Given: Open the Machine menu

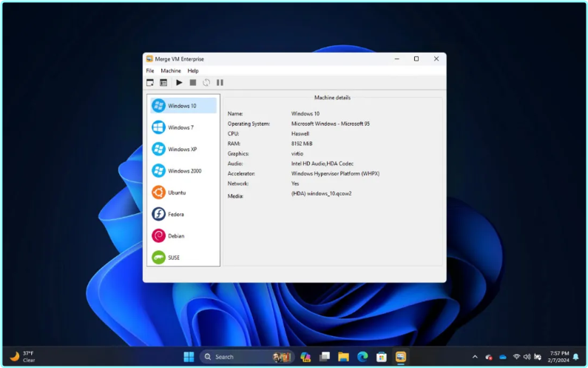Looking at the screenshot, I should (x=171, y=71).
